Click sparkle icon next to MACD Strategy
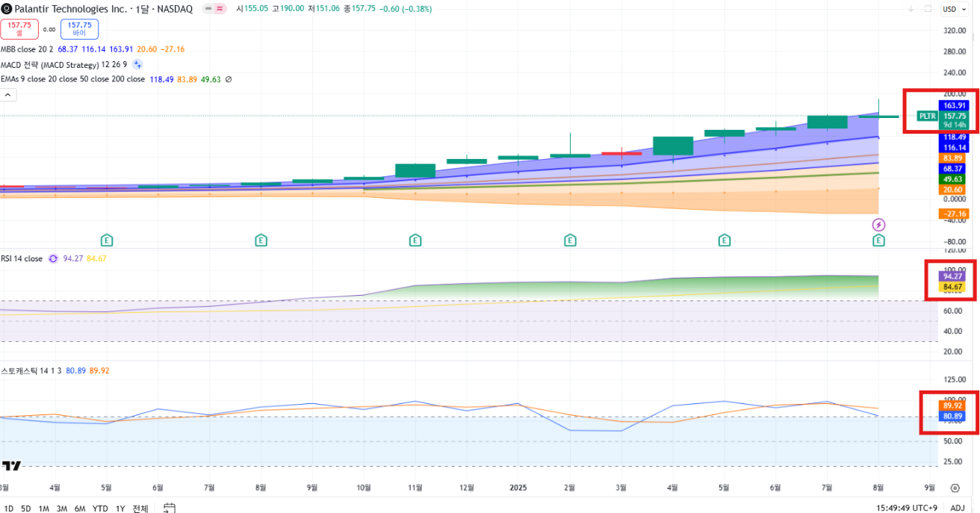980x513 pixels. (x=137, y=64)
